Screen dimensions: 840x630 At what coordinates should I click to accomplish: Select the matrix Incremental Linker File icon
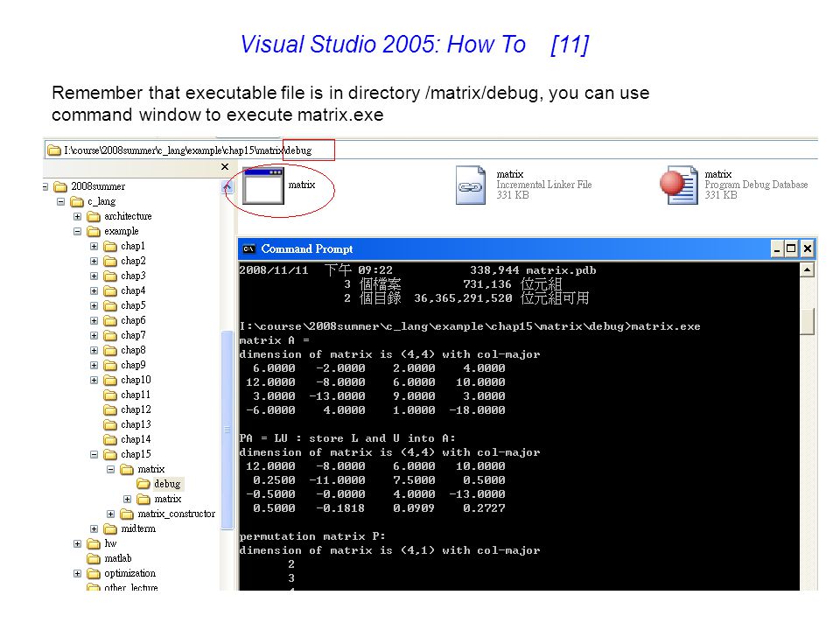471,185
